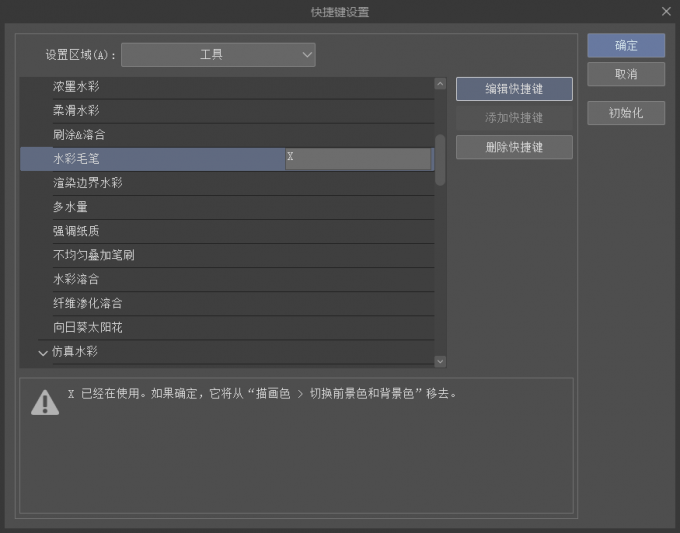Select the 向日葵太阳花 row
Image resolution: width=680 pixels, height=533 pixels.
(x=227, y=328)
